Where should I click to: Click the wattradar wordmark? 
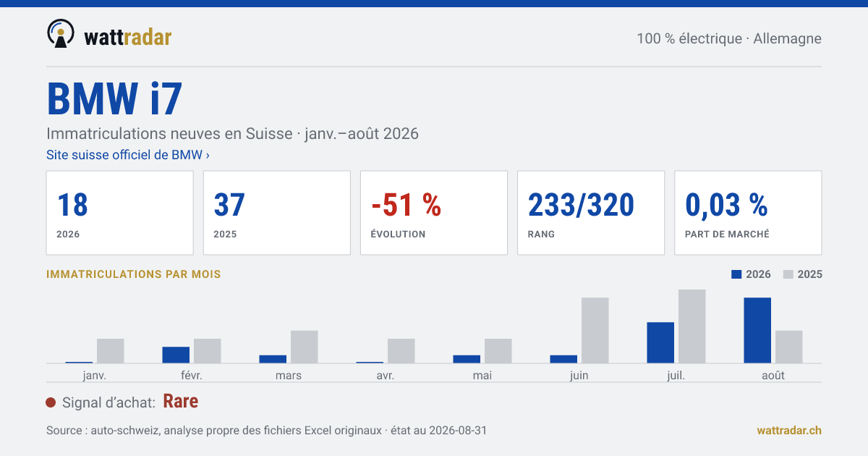128,37
